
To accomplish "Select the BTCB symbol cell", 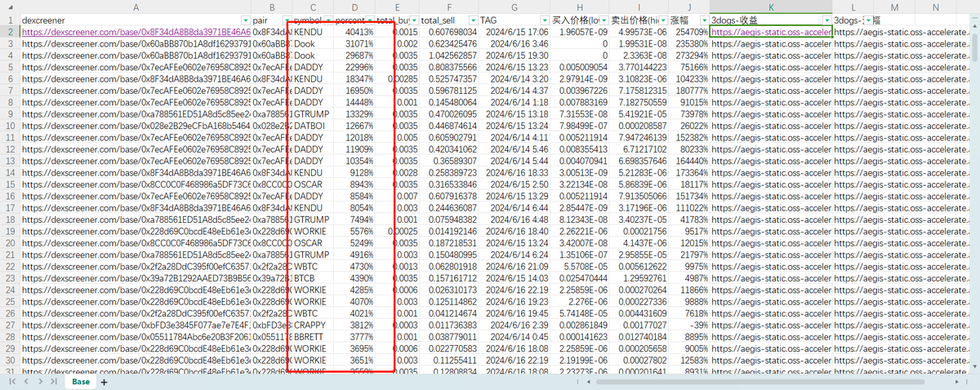I will click(313, 278).
